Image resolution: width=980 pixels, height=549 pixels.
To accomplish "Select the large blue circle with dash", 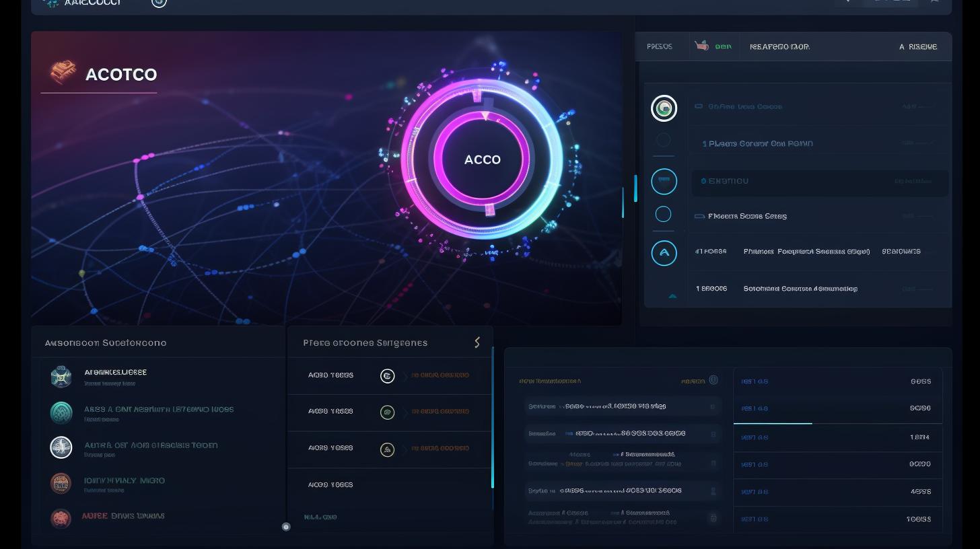I will [664, 181].
